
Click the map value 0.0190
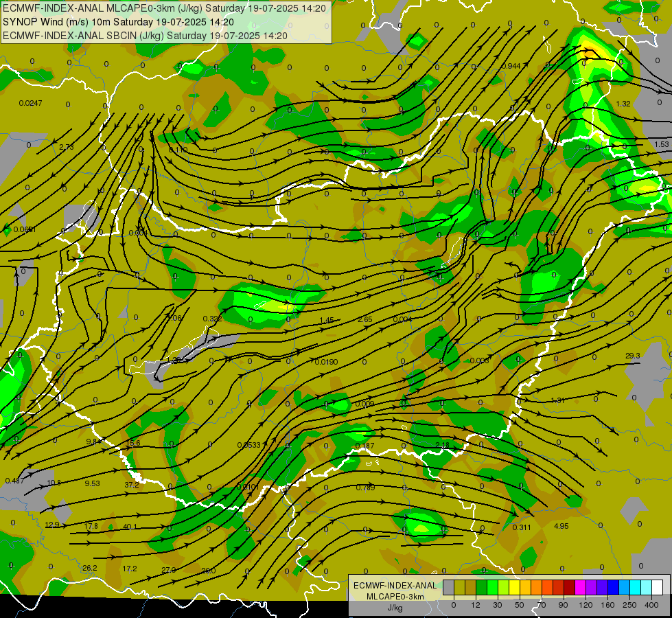click(x=326, y=362)
